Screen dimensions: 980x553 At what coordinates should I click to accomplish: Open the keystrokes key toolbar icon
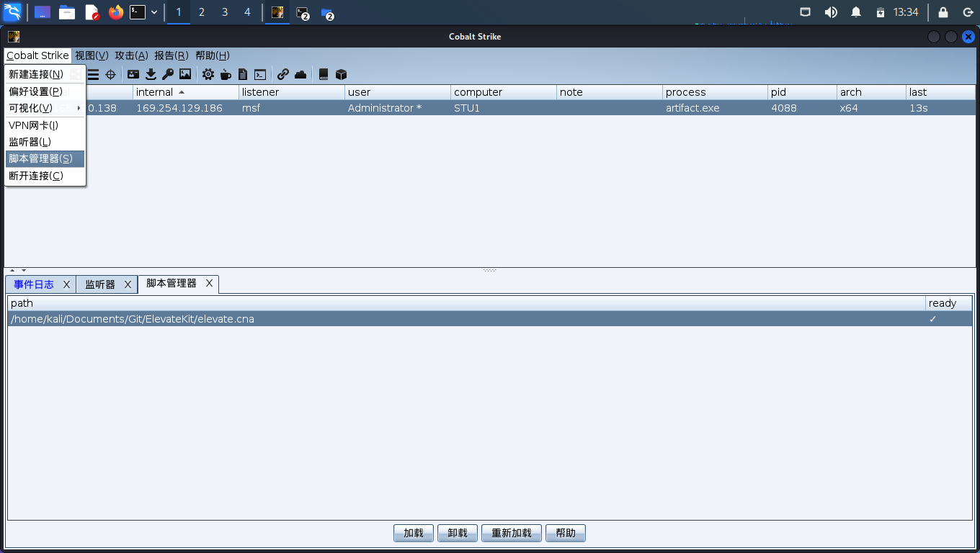pos(168,74)
